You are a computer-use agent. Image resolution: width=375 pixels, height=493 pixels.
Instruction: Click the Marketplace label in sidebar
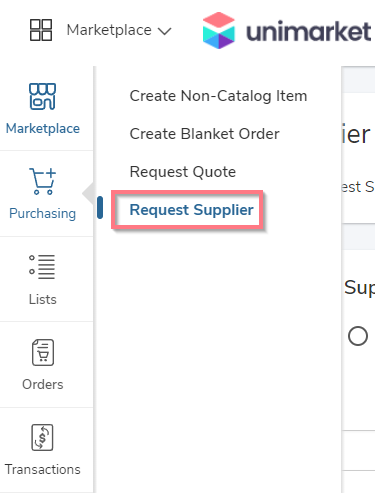tap(43, 129)
